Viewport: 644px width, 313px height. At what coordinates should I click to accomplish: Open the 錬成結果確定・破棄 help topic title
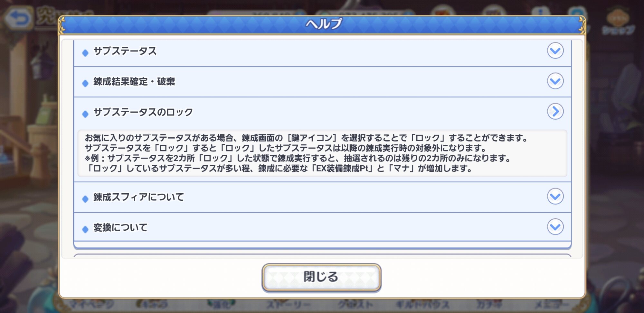[x=134, y=82]
